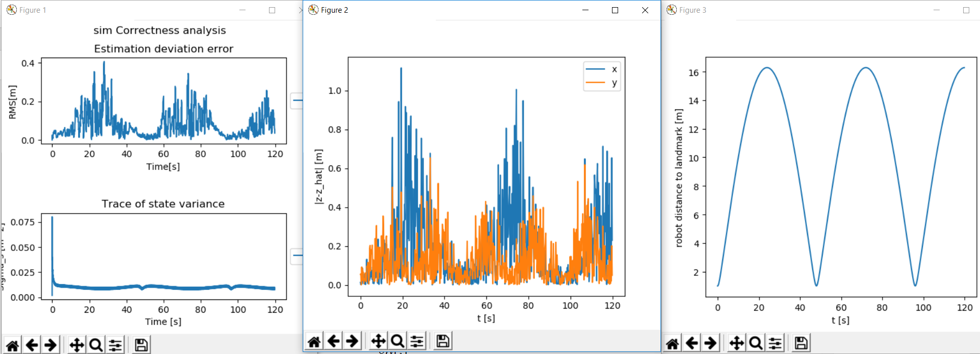Click the orange y legend entry

point(601,83)
